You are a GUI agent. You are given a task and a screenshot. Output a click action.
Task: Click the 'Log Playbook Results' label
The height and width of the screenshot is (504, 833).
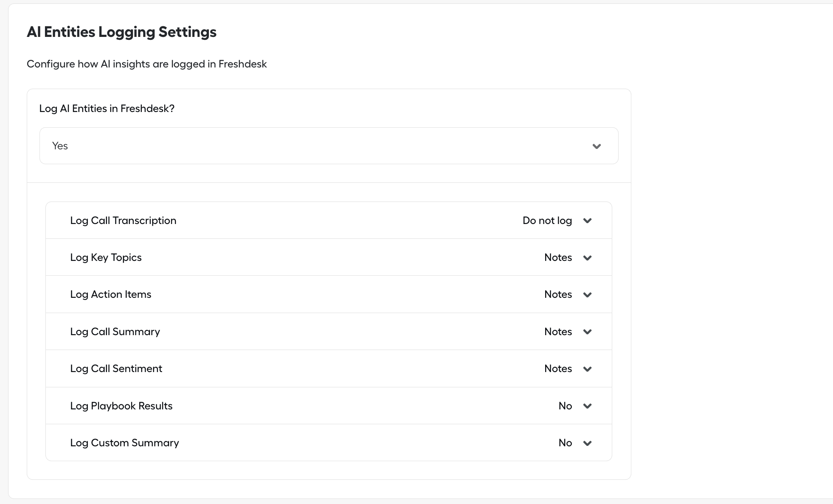tap(121, 406)
